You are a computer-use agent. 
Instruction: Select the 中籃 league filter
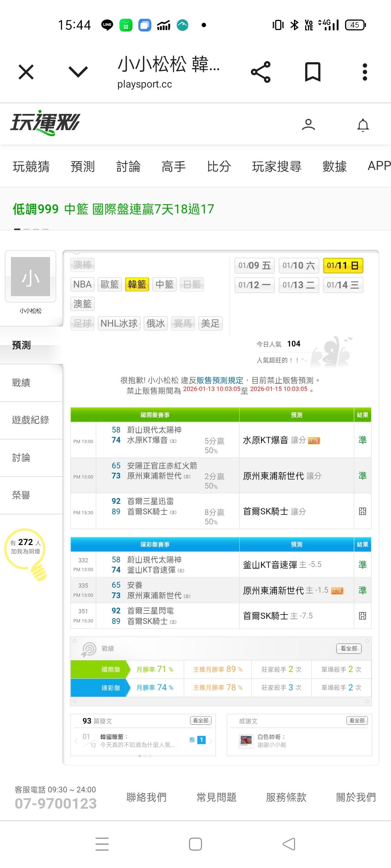tap(164, 284)
